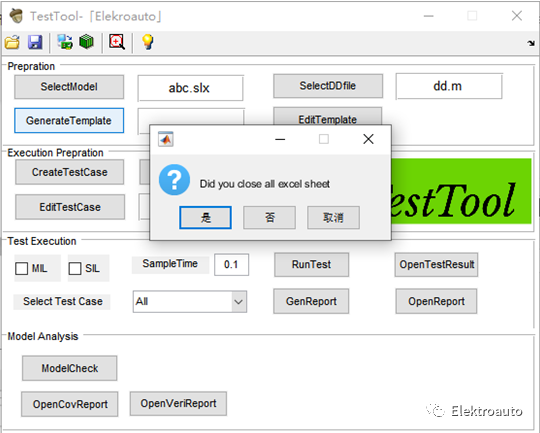
Task: Close the TestTool main window
Action: coord(517,16)
